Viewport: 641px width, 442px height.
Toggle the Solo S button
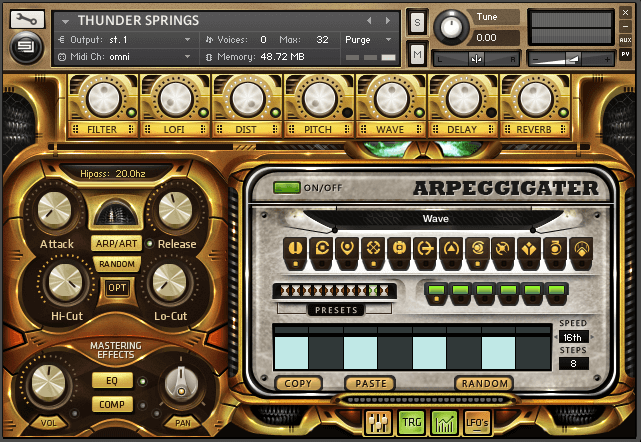417,22
